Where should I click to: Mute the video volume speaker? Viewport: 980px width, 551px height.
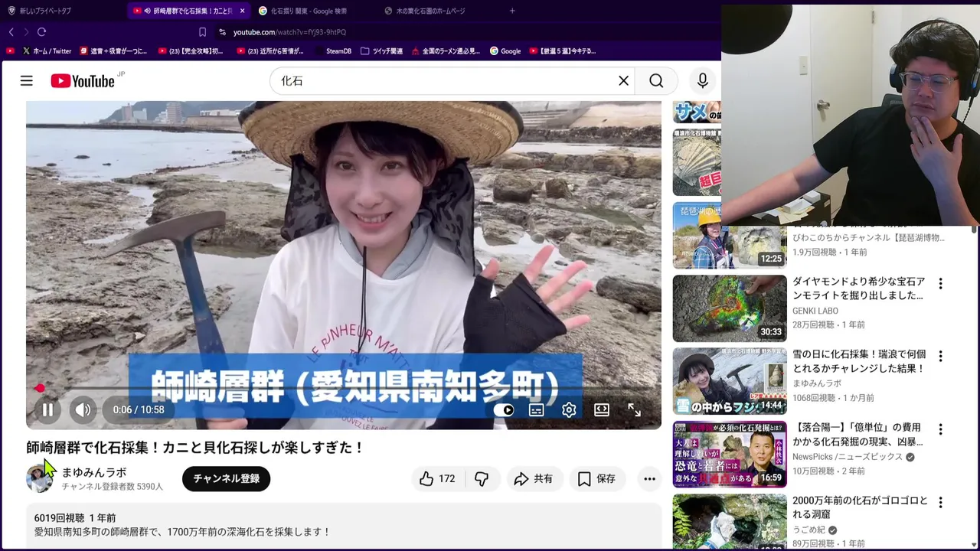pyautogui.click(x=83, y=410)
